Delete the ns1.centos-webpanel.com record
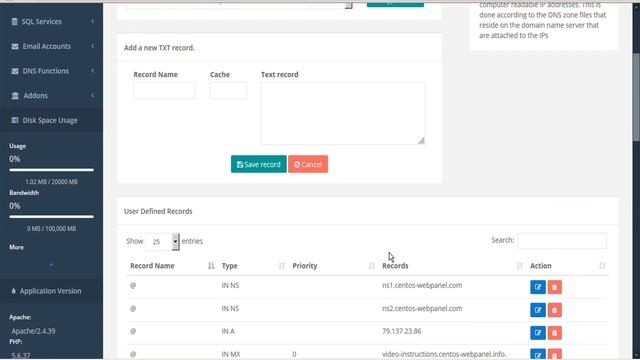 554,287
